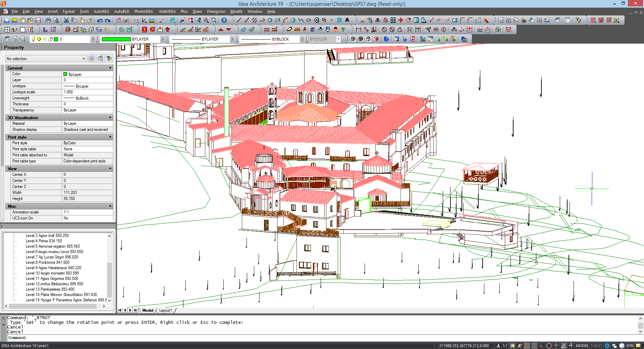
Task: Toggle layer freeze sun icon
Action: (x=39, y=39)
